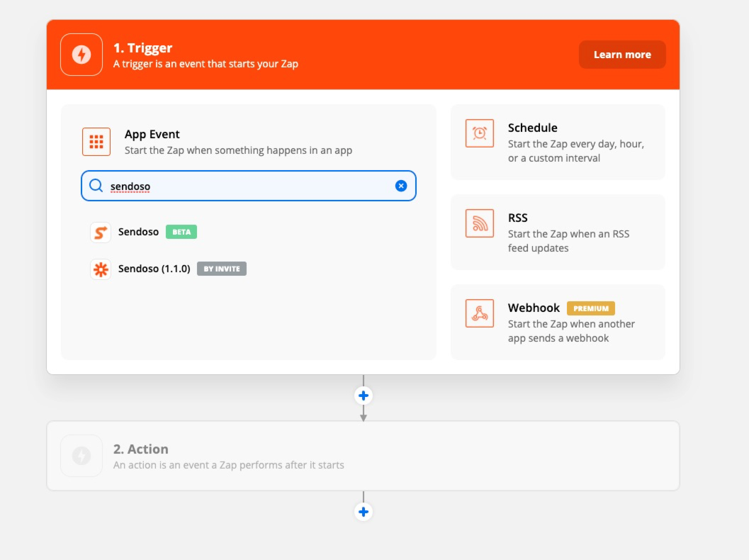Select the Sendoso app logo in results
This screenshot has width=749, height=560.
(x=101, y=232)
